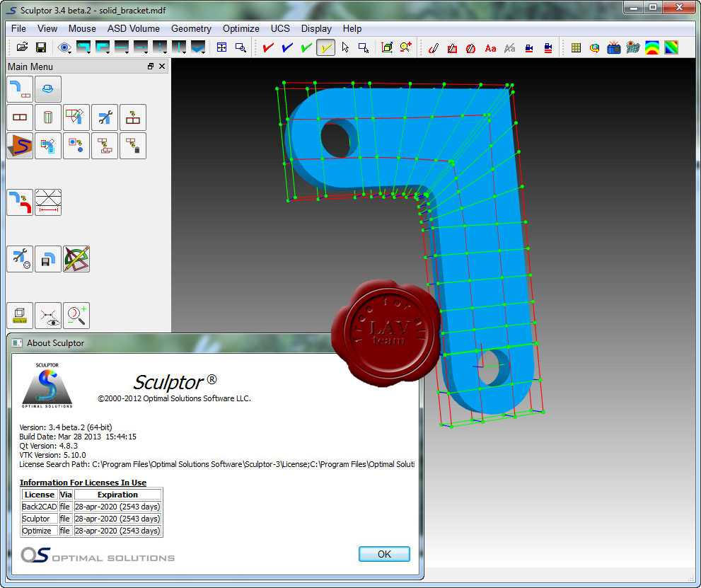Click the square-to-circle blue point icon

coord(76,146)
